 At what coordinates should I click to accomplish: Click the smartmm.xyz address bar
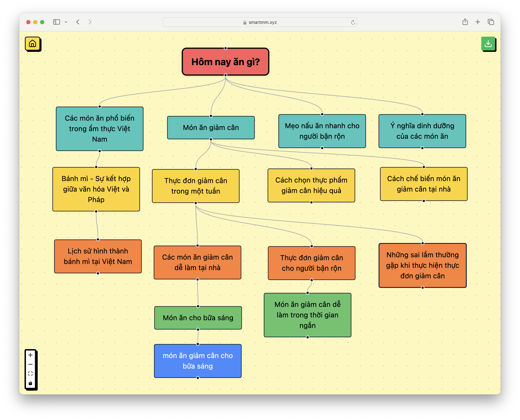tap(260, 22)
